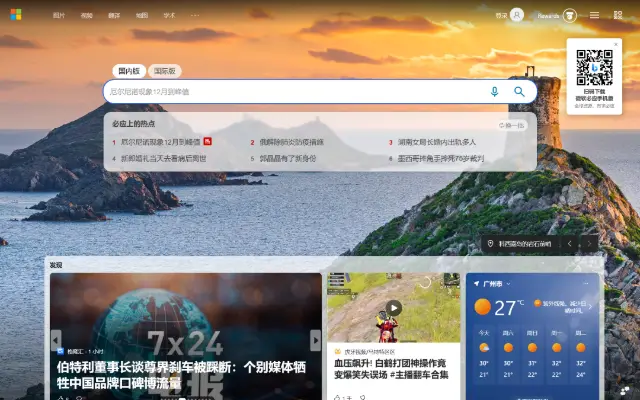The image size is (640, 400).
Task: Click the large sun icon beside 27°
Action: [x=482, y=307]
